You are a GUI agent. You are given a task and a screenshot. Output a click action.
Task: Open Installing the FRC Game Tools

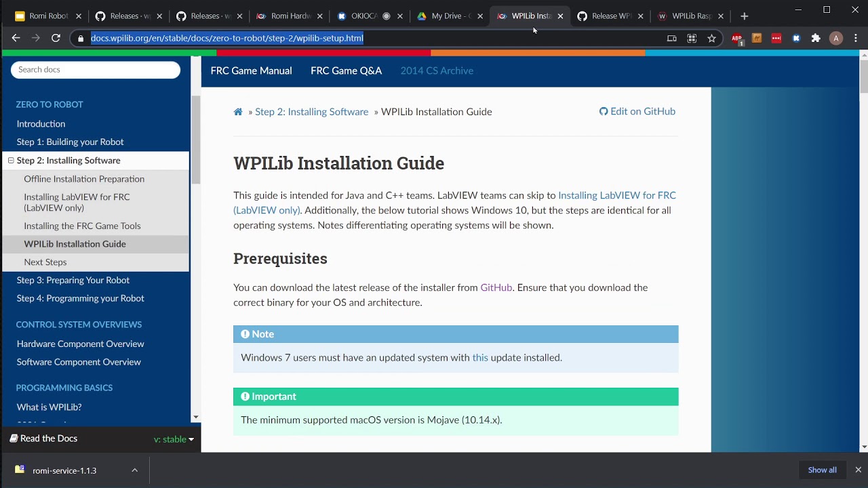[82, 226]
